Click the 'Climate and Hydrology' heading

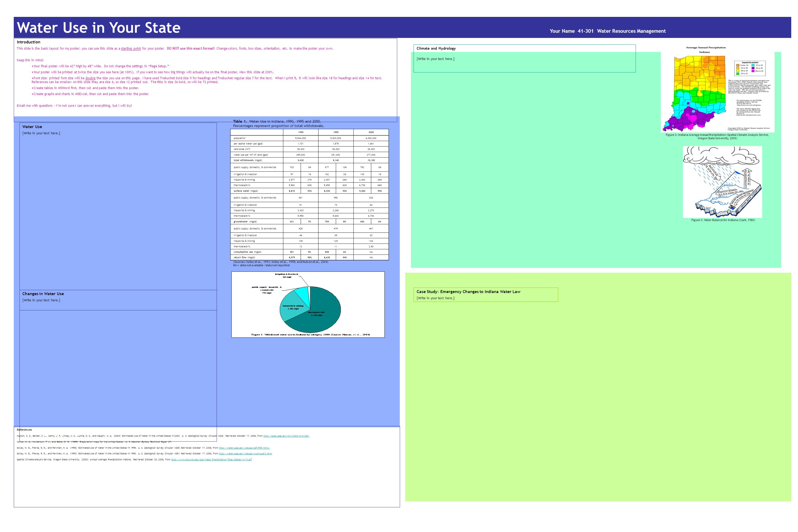click(436, 49)
